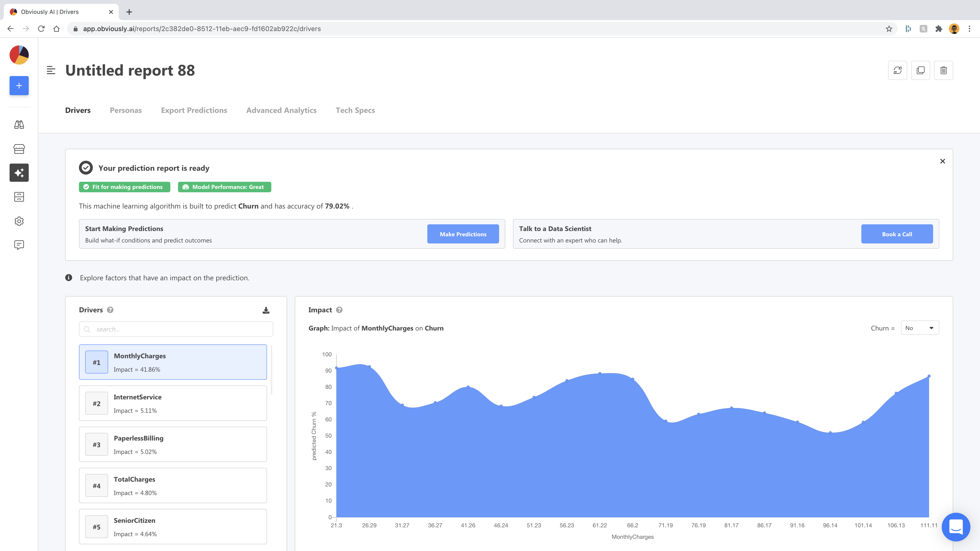The image size is (980, 551).
Task: Open the marketplace storefront sidebar icon
Action: point(19,149)
